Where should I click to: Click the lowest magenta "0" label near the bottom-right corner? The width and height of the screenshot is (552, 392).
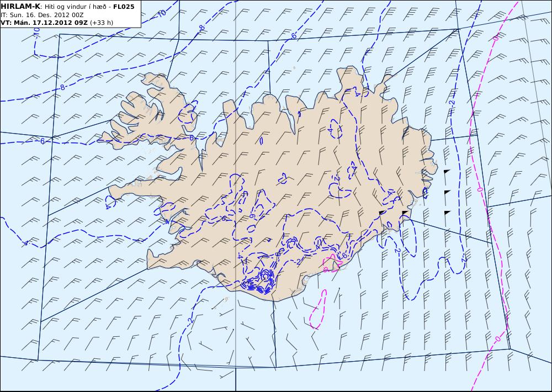click(x=497, y=339)
